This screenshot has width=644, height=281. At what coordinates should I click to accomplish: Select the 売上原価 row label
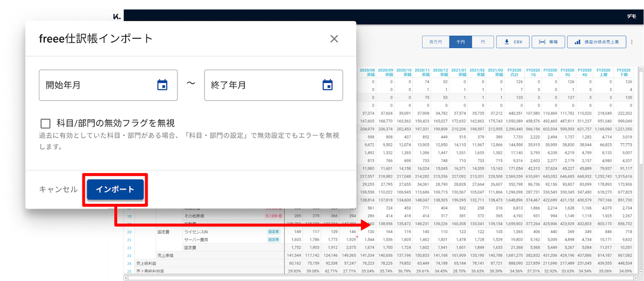[165, 256]
